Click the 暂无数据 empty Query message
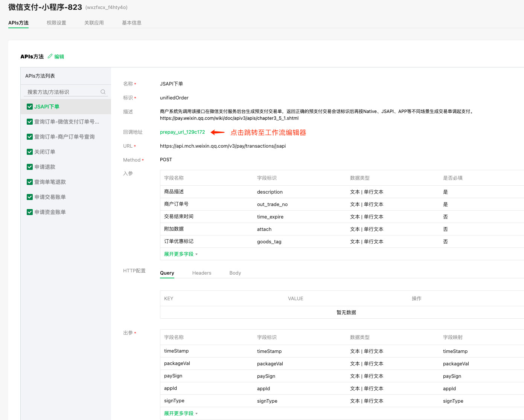Screen dimensions: 524x420 pyautogui.click(x=346, y=312)
